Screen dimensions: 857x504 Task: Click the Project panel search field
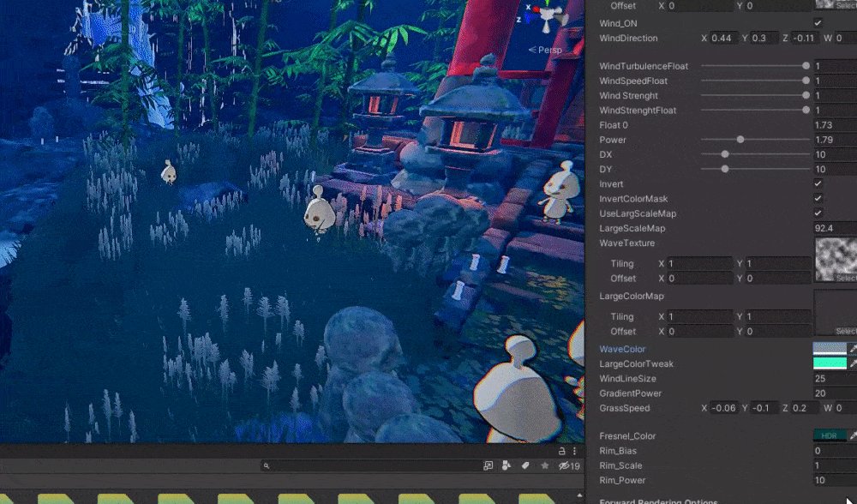click(369, 466)
